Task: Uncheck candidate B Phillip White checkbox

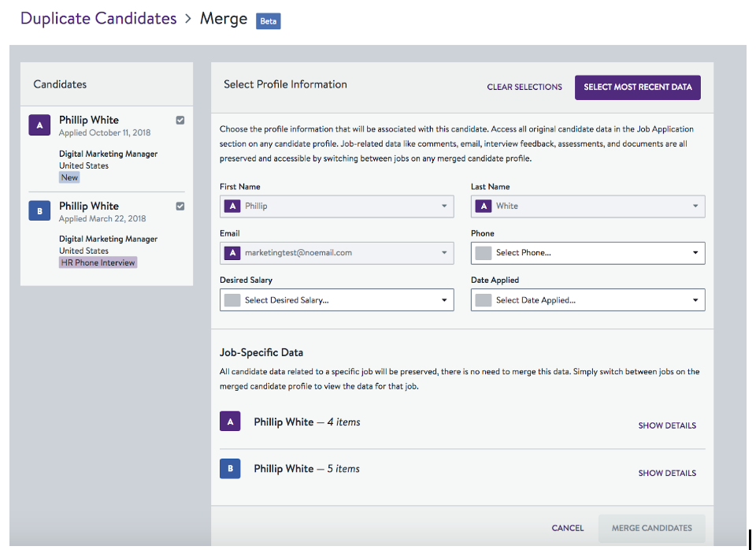Action: click(180, 206)
